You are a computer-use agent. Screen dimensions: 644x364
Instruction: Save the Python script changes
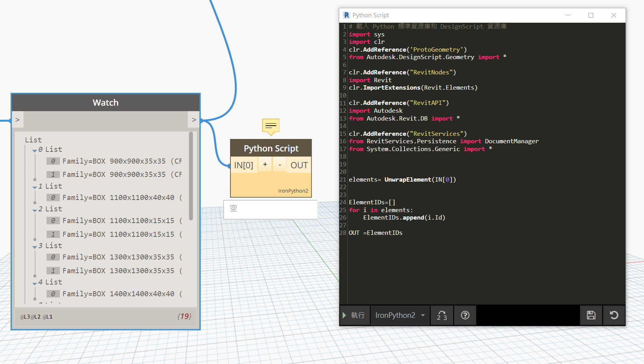click(x=591, y=315)
